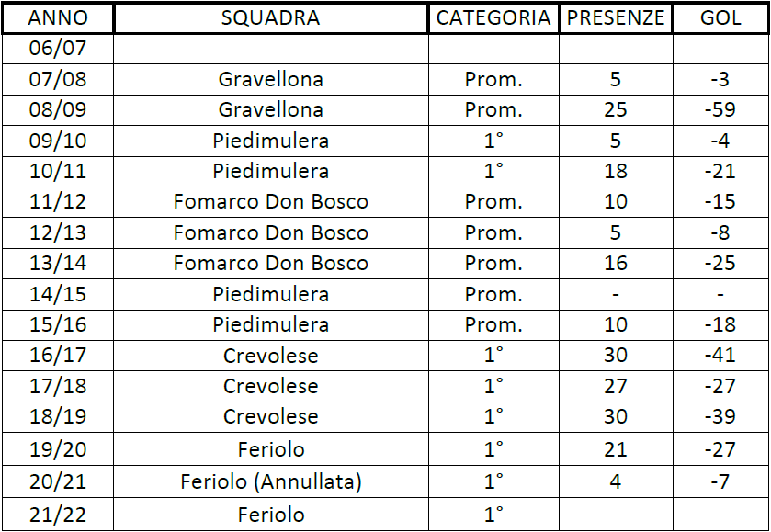Click the Feriolo (Annullata) cell
Screen dimensions: 771x532
270,481
